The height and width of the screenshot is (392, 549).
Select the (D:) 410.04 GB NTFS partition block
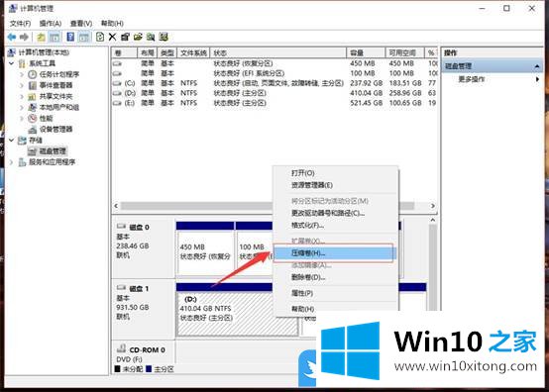pyautogui.click(x=238, y=310)
